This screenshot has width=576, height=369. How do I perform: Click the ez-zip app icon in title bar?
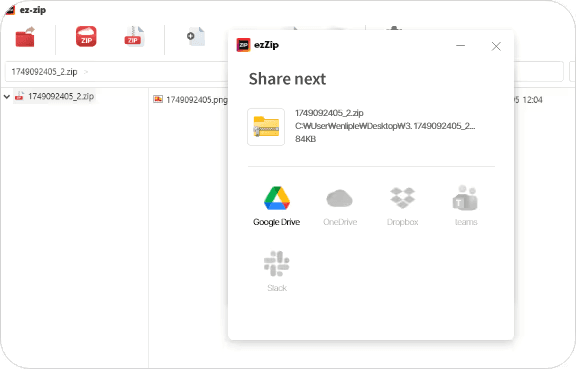[10, 10]
